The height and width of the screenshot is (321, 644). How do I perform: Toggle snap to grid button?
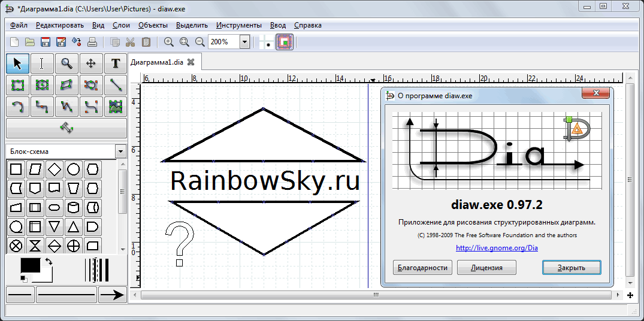267,42
